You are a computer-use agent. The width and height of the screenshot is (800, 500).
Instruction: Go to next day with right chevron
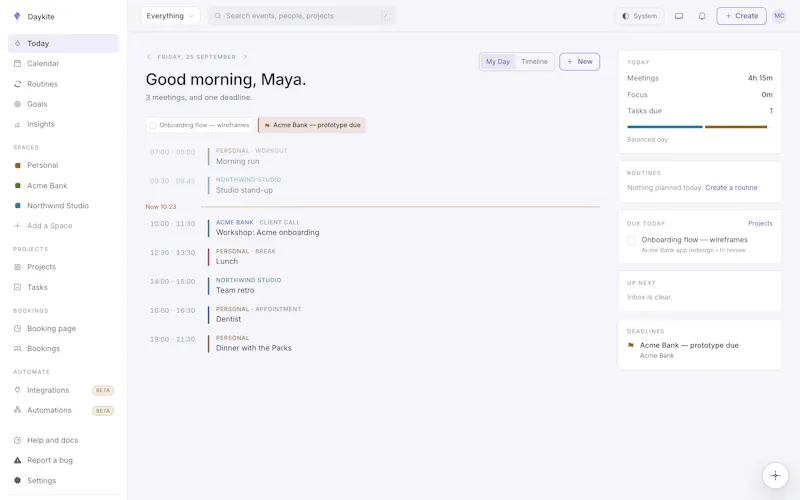[x=245, y=57]
